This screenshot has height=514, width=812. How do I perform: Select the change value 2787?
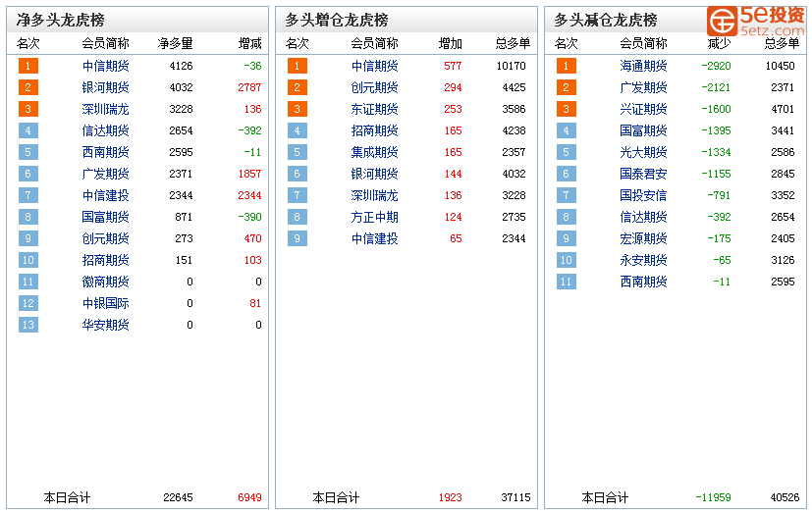pos(249,88)
